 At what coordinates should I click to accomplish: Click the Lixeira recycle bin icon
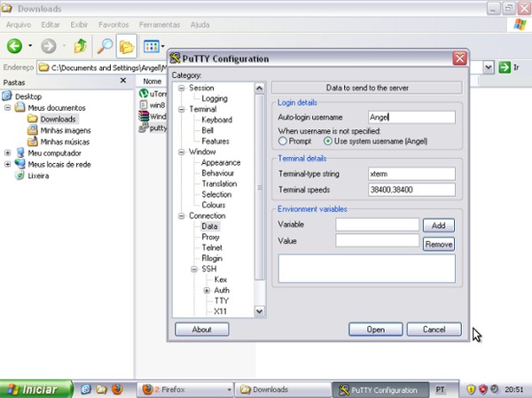(x=20, y=176)
